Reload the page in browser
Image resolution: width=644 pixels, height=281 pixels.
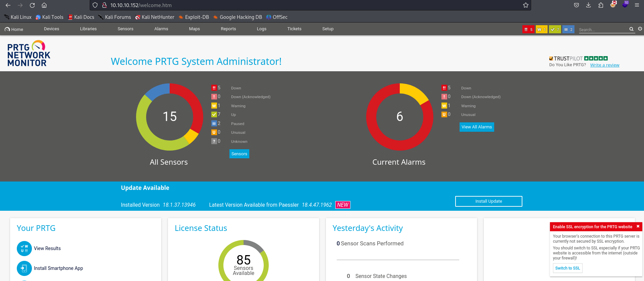coord(32,5)
